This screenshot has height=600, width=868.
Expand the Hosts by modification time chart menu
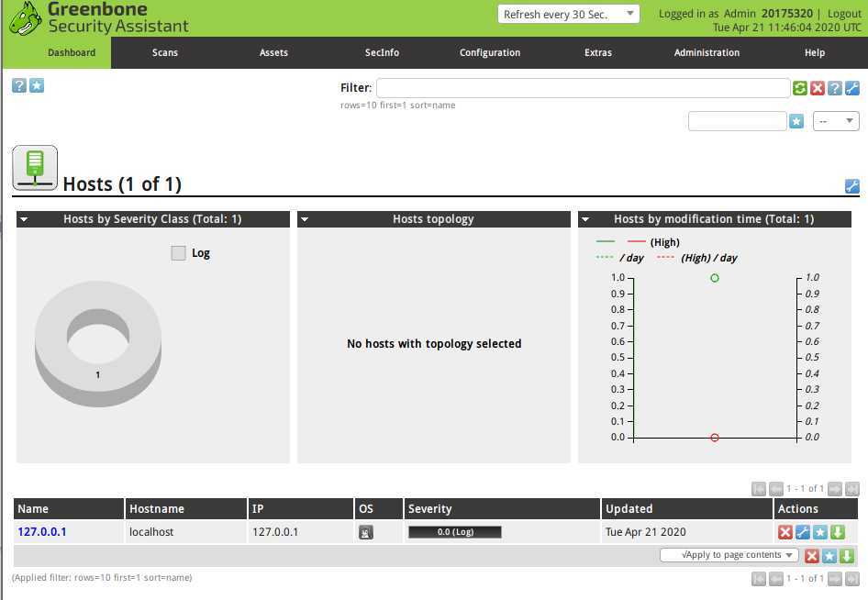click(x=585, y=219)
